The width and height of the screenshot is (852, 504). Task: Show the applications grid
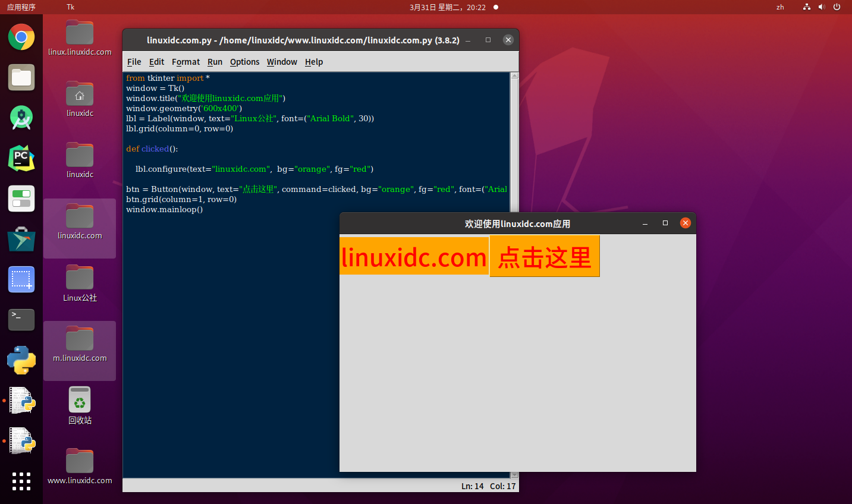[21, 481]
